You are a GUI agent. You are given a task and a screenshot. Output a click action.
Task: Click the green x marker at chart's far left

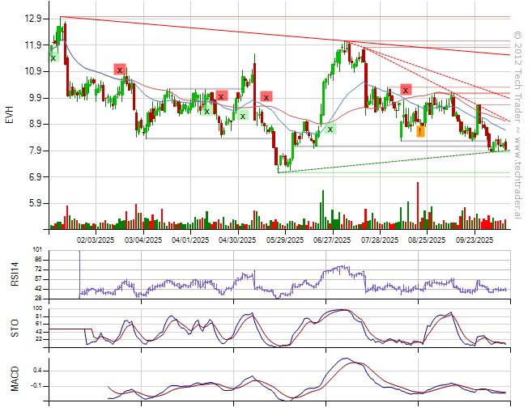pyautogui.click(x=53, y=57)
